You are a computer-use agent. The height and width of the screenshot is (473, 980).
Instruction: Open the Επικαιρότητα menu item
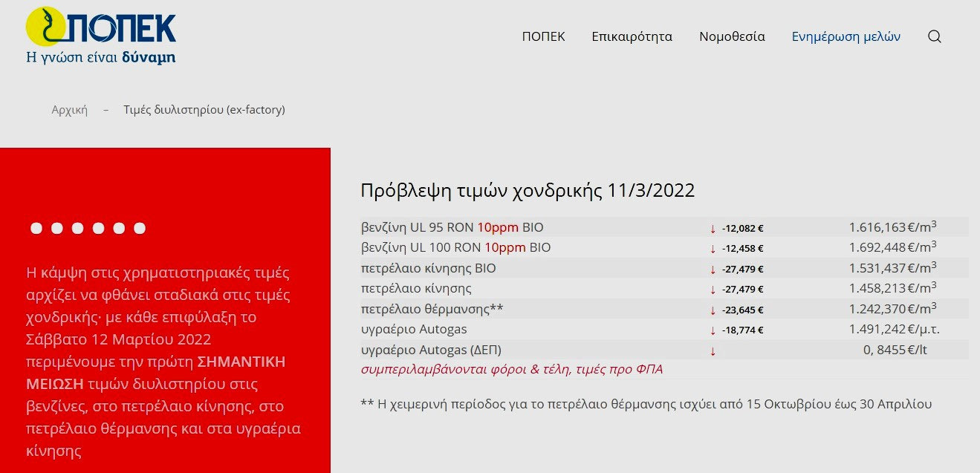pos(632,36)
